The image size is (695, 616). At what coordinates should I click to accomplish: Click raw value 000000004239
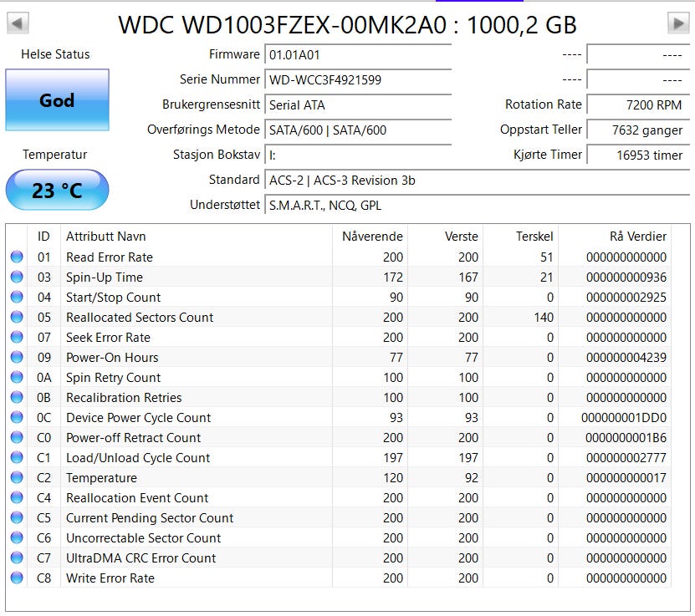click(x=626, y=358)
